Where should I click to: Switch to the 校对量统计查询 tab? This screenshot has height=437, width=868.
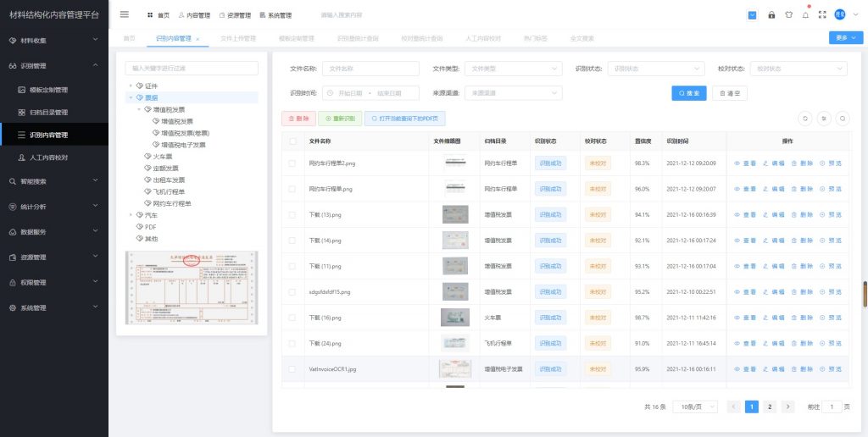tap(422, 39)
